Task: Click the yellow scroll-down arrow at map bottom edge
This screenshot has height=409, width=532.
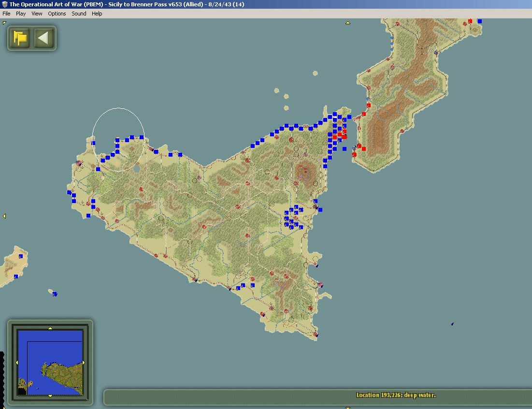Action: [x=348, y=407]
